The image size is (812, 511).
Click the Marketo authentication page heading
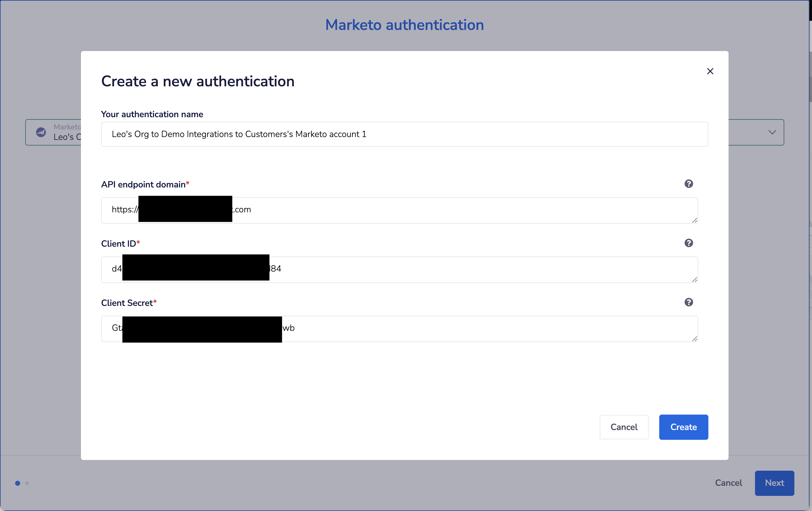coord(404,25)
